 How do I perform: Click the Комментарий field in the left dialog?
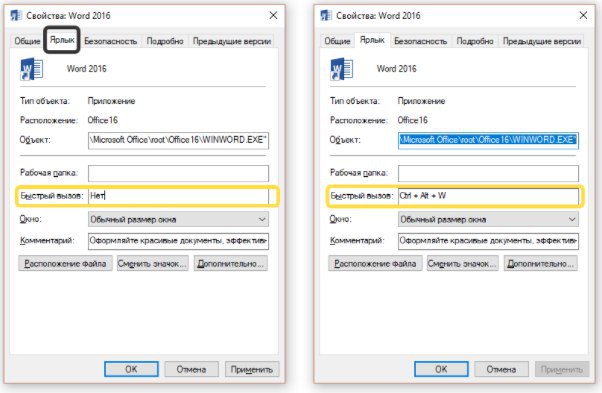coord(178,241)
